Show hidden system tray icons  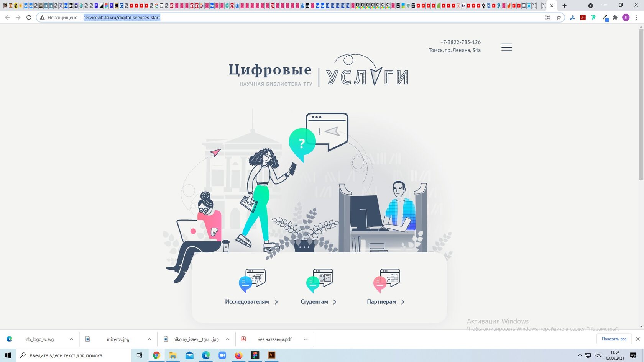click(580, 355)
